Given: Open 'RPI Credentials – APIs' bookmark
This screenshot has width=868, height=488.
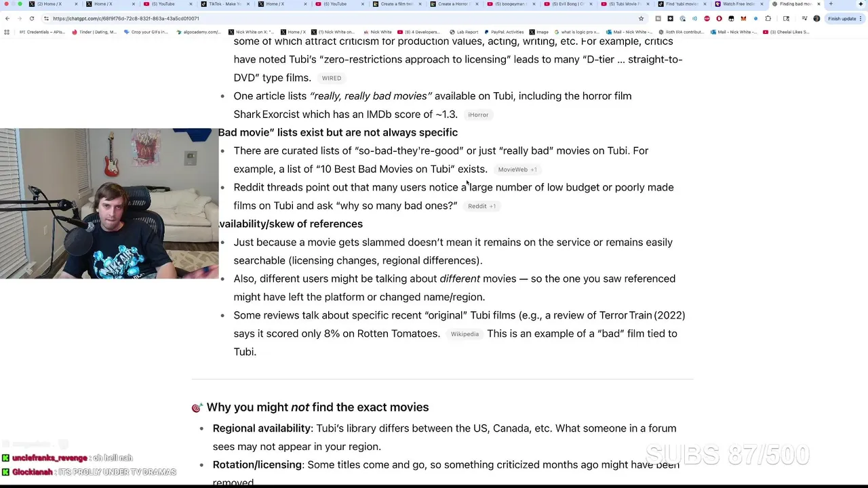Looking at the screenshot, I should point(42,32).
